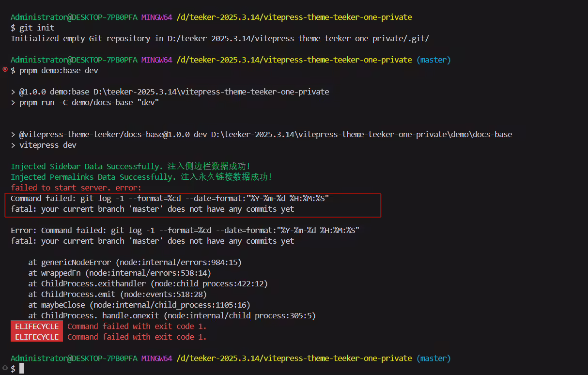
Task: Open the node:internal/child_process:305:5 stack link
Action: click(x=239, y=315)
